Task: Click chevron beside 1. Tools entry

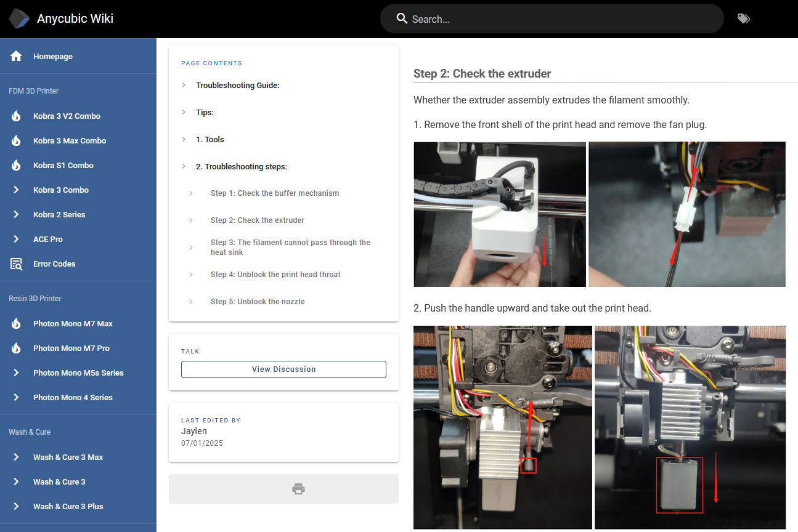Action: point(184,139)
